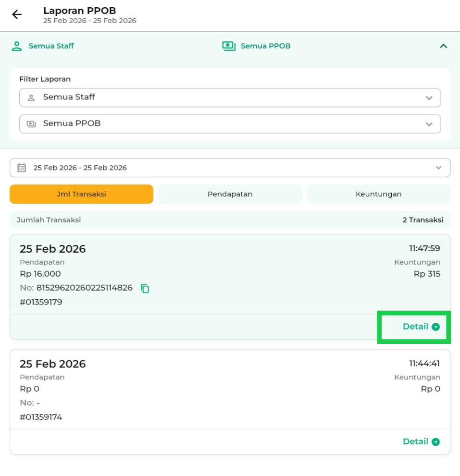Open the 25 Feb 2026 date range picker

coord(230,168)
